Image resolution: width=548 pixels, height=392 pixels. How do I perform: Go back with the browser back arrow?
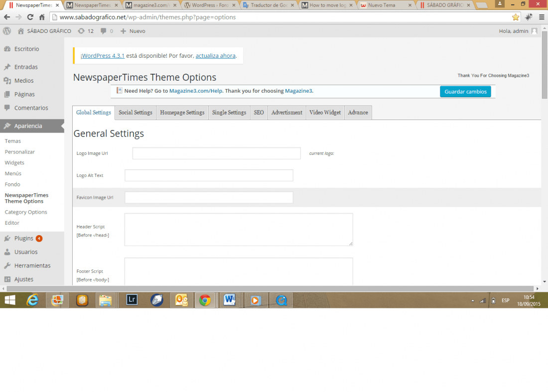click(7, 17)
